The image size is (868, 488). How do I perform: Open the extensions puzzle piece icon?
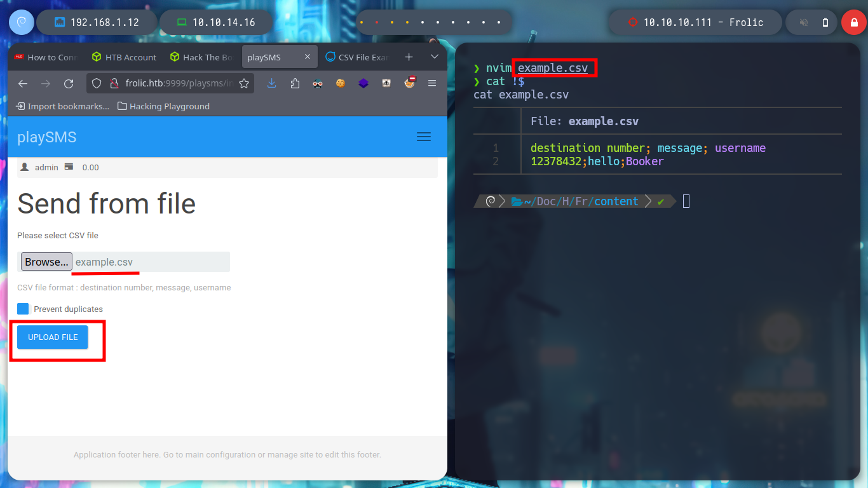click(x=295, y=83)
